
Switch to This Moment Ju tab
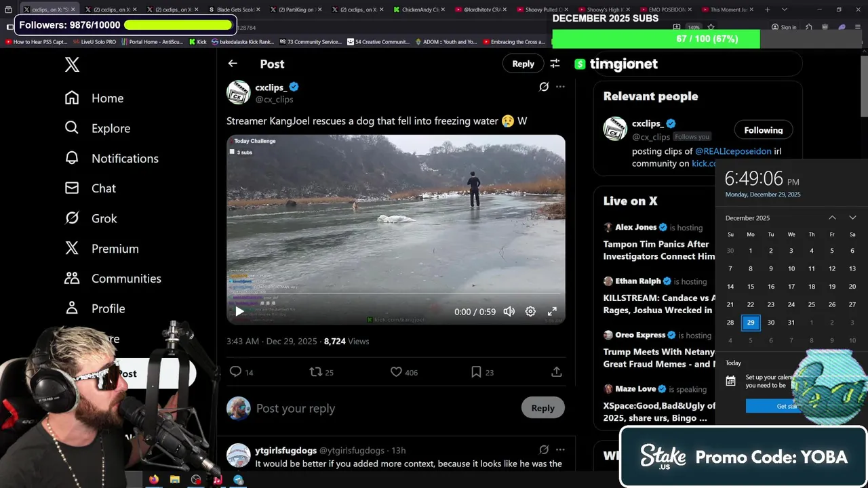coord(727,9)
